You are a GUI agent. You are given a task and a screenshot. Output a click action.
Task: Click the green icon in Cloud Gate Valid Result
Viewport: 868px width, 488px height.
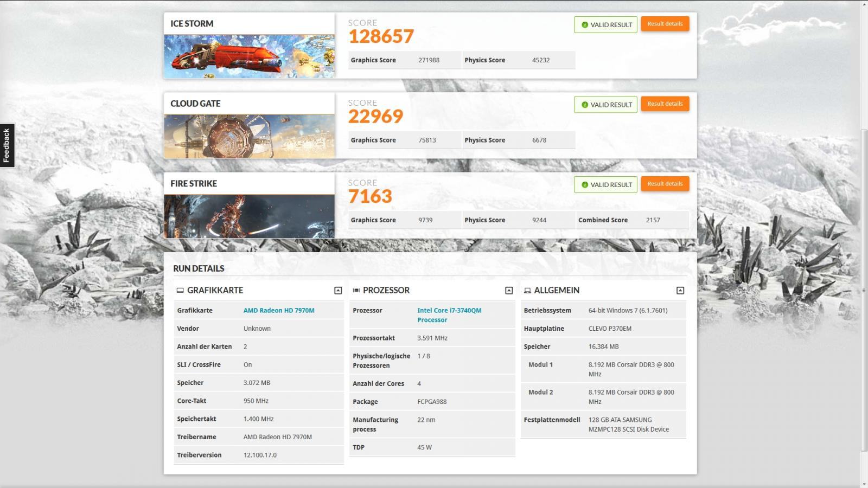click(585, 105)
